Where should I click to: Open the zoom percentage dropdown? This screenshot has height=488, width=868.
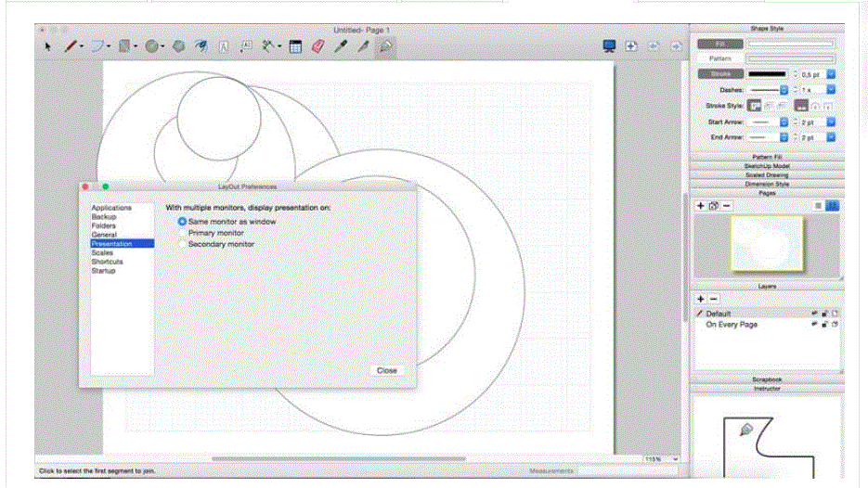click(x=675, y=459)
